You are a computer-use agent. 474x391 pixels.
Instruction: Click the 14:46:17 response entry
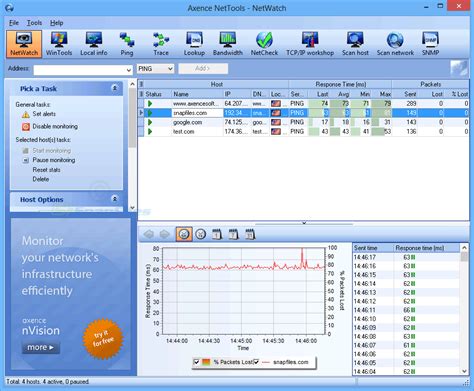[x=406, y=257]
